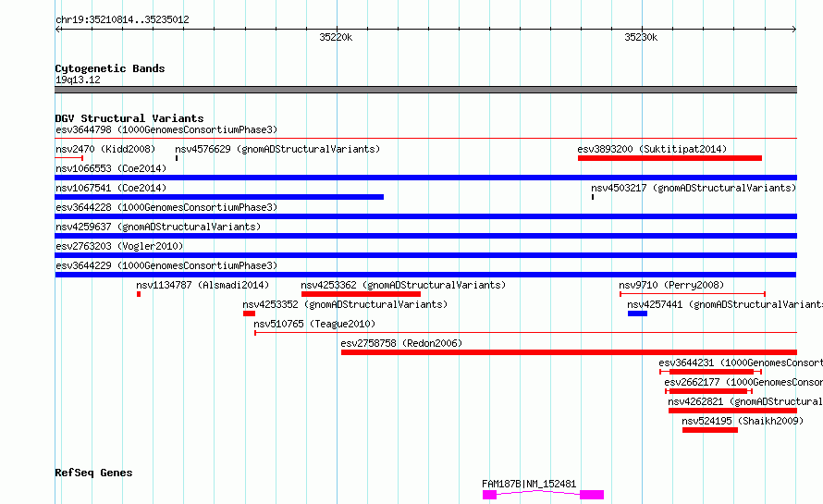Screen dimensions: 823x504
Task: Open nsv4253362 gnomAD label
Action: coord(403,285)
